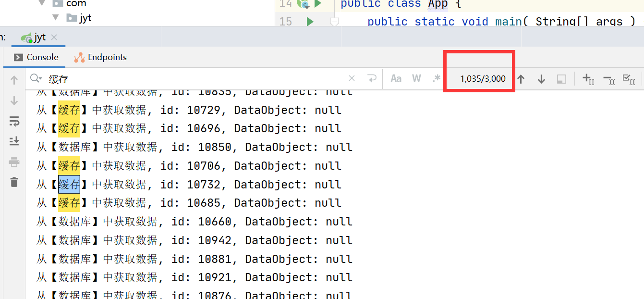Toggle Regex (.*) search option

point(436,78)
